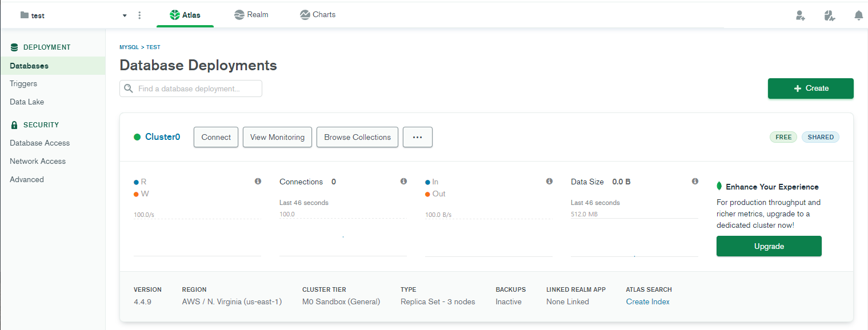Switch to the Charts tab
The width and height of the screenshot is (868, 330).
click(x=318, y=15)
